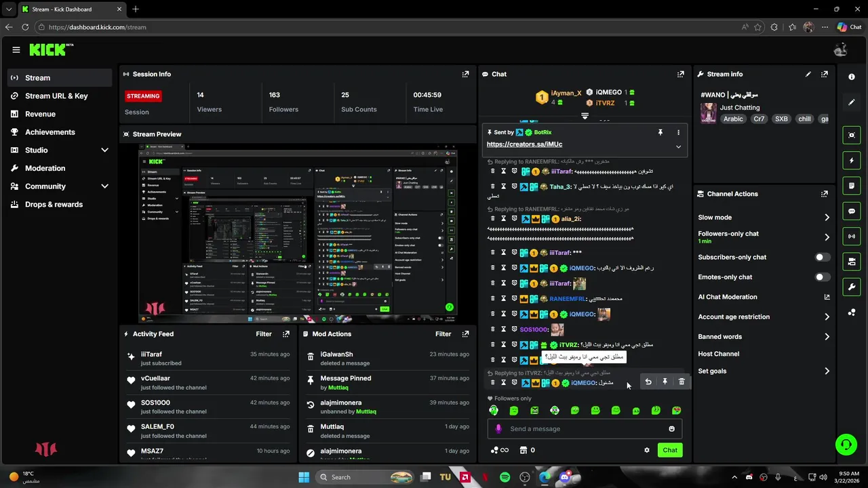Open the Mod Actions Filter
Screen dimensions: 868x488
[443, 333]
